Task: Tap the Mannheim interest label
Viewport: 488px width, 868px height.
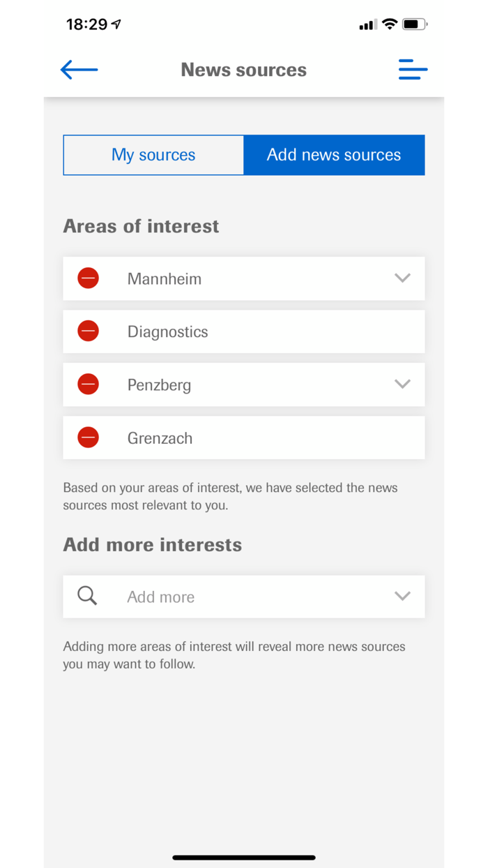Action: 165,279
